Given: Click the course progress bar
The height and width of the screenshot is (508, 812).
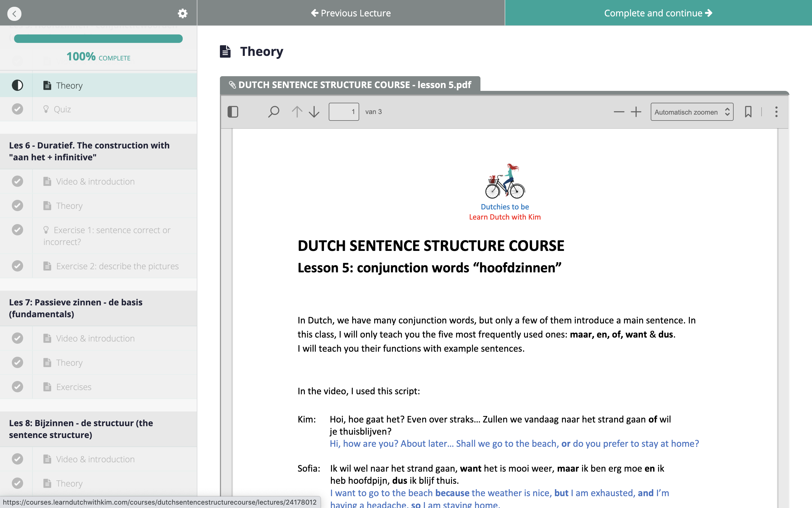Looking at the screenshot, I should (x=98, y=39).
